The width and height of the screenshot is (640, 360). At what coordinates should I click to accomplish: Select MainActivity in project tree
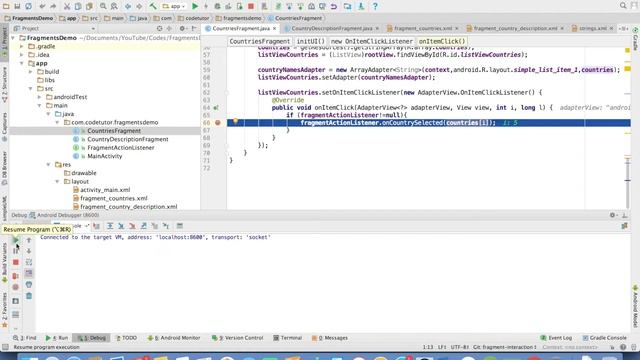coord(104,156)
